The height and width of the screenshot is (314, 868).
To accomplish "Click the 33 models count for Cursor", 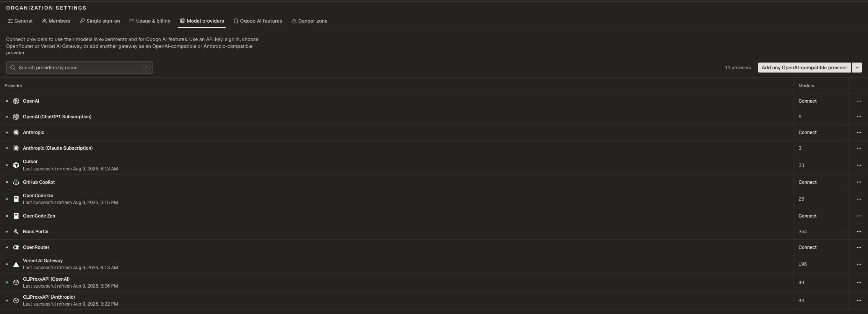I will click(x=801, y=165).
